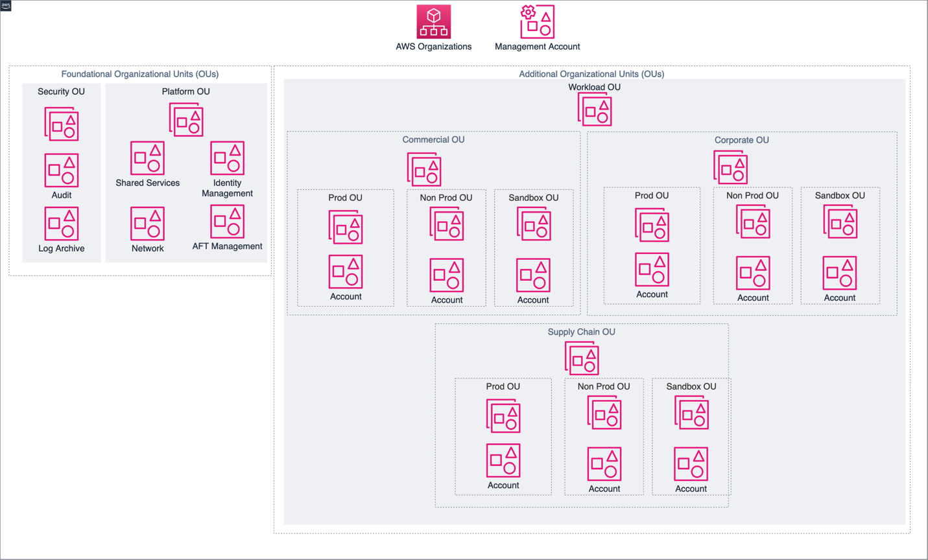Select the Log Archive account icon
This screenshot has height=560, width=928.
point(62,222)
